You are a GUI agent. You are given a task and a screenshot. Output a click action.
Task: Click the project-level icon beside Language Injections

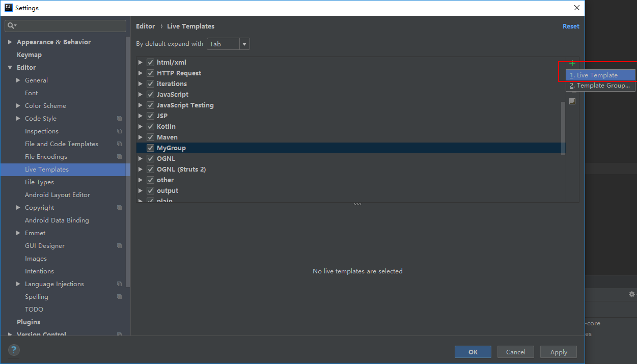coord(119,284)
